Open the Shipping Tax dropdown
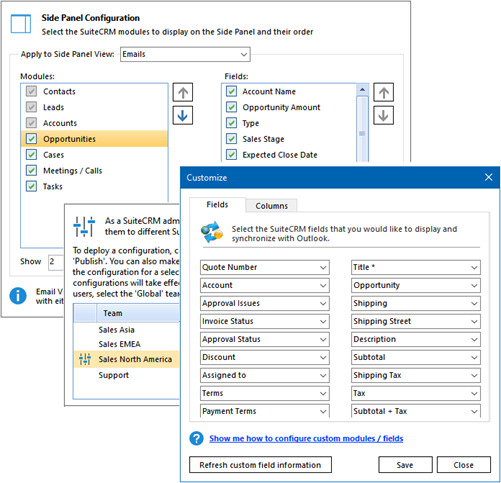 pyautogui.click(x=416, y=375)
